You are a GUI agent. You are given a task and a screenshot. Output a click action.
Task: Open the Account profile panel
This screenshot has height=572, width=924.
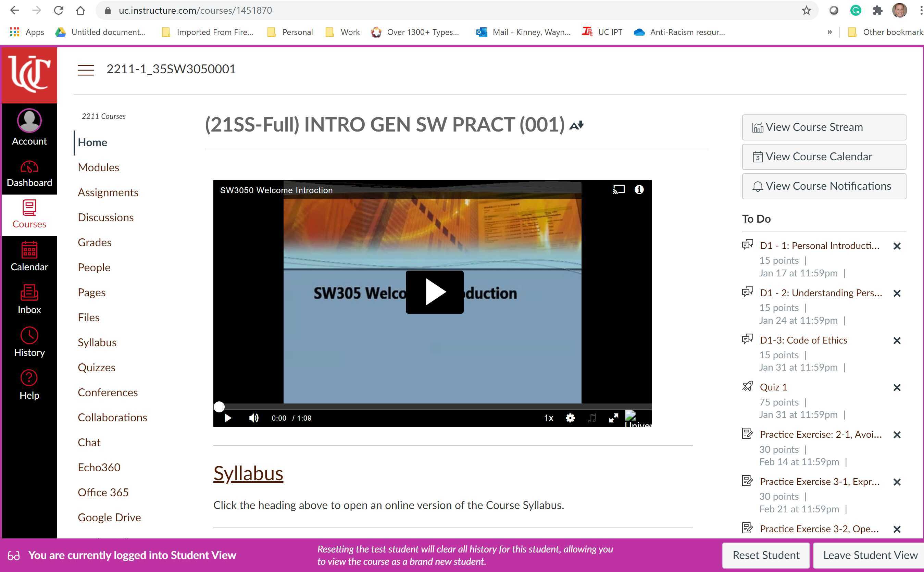point(29,127)
